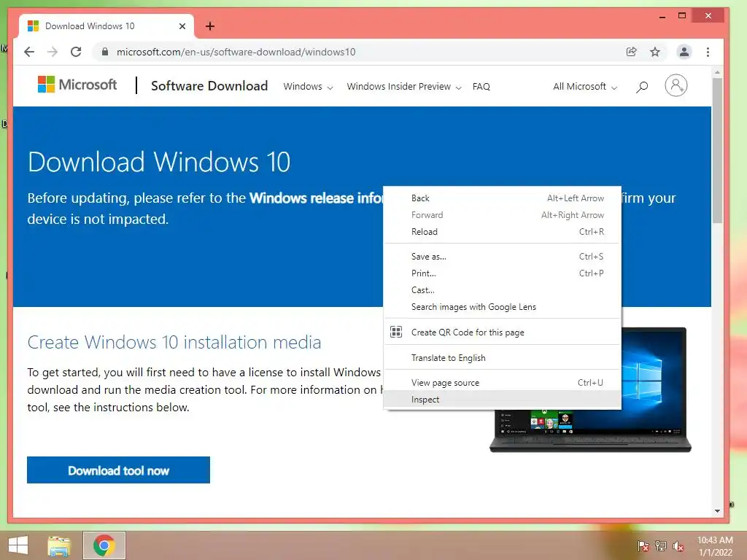Open Chrome three-dot menu
The image size is (747, 560).
[x=708, y=52]
